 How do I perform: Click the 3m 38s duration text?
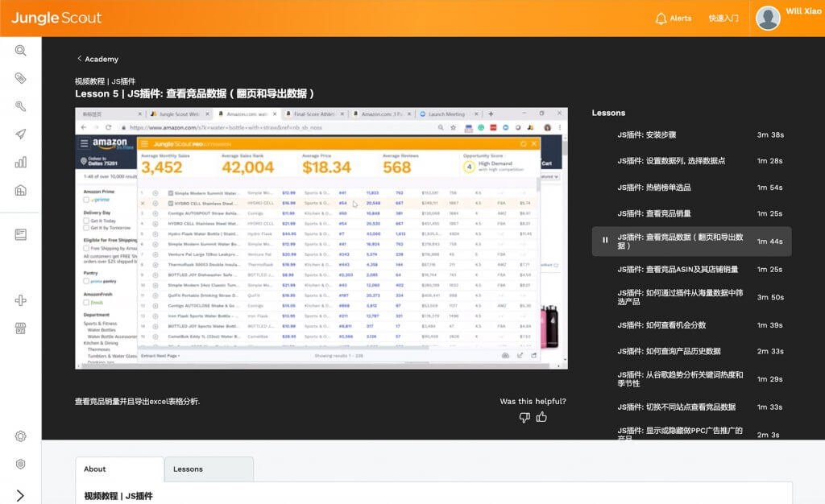pos(770,135)
